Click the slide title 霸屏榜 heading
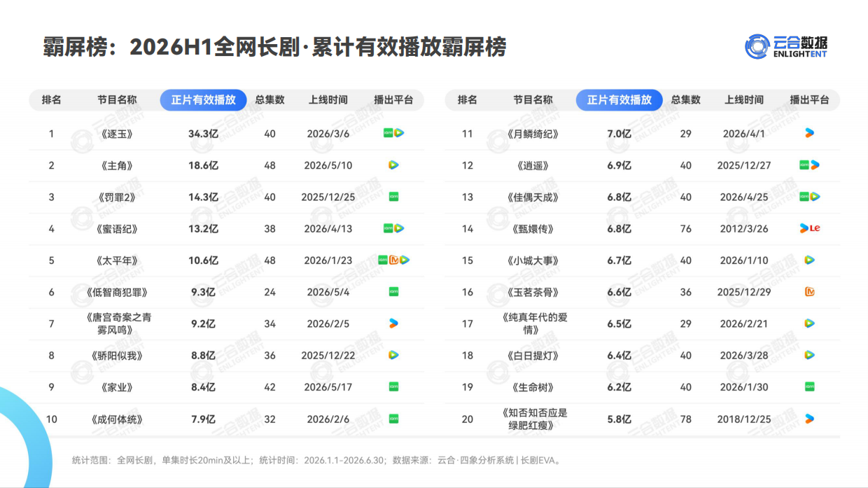This screenshot has width=868, height=488. click(274, 47)
